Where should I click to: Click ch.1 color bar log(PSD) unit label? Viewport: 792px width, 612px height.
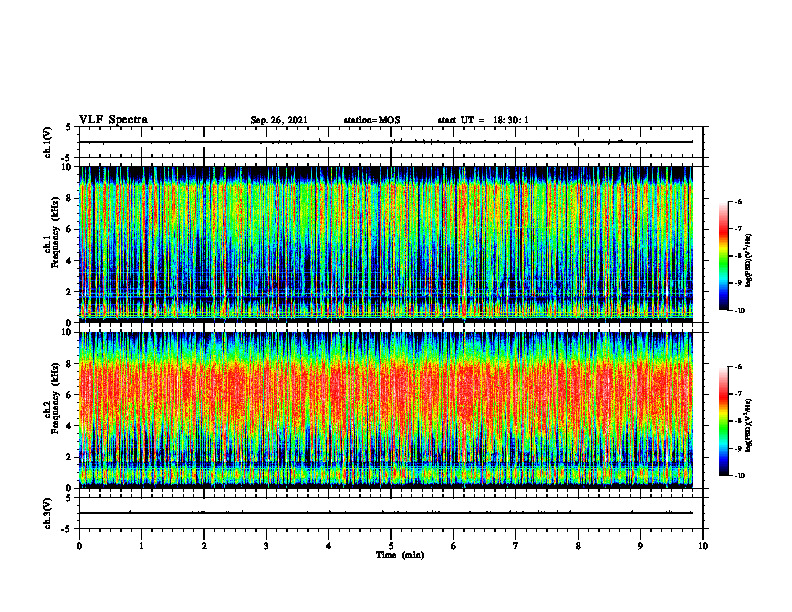pyautogui.click(x=749, y=261)
